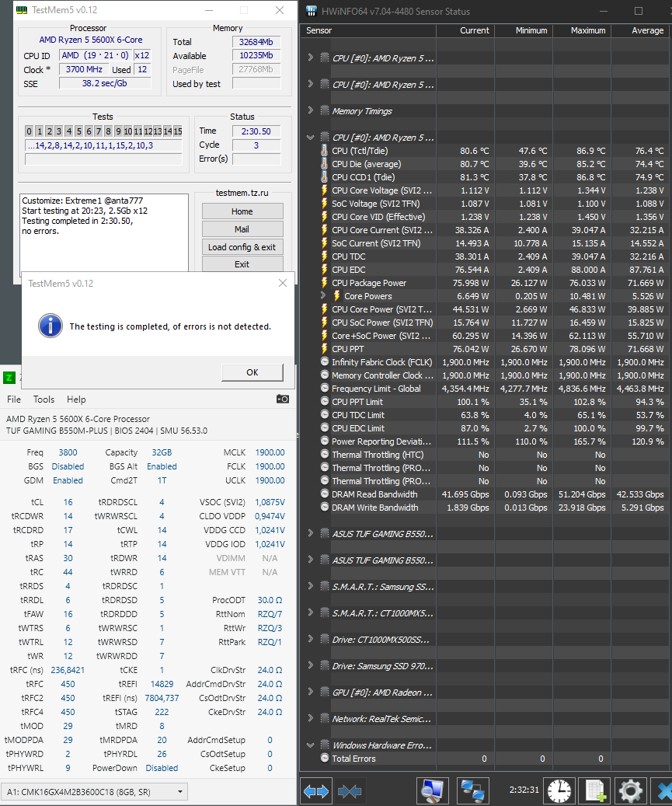Click the collapse columns arrows icon in HWiNFO
The width and height of the screenshot is (672, 806).
pyautogui.click(x=350, y=791)
